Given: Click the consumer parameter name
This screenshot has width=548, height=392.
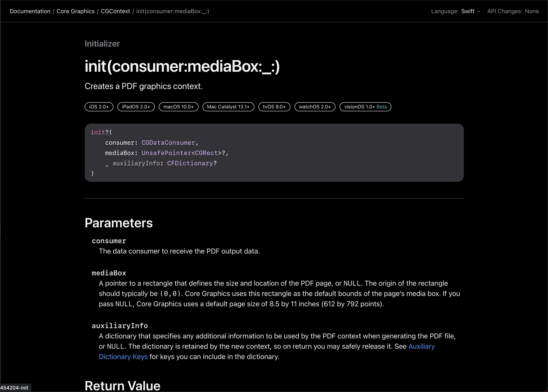Looking at the screenshot, I should point(109,241).
